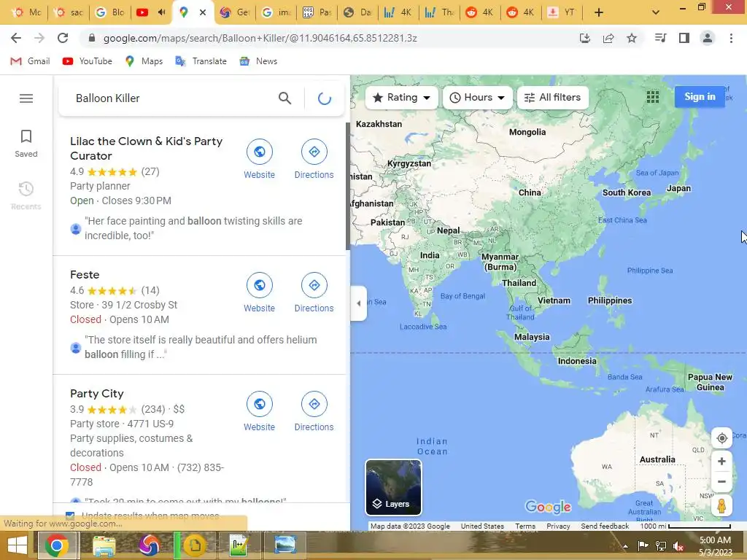Open Website for Feste store
Screen dimensions: 747x560
point(259,292)
